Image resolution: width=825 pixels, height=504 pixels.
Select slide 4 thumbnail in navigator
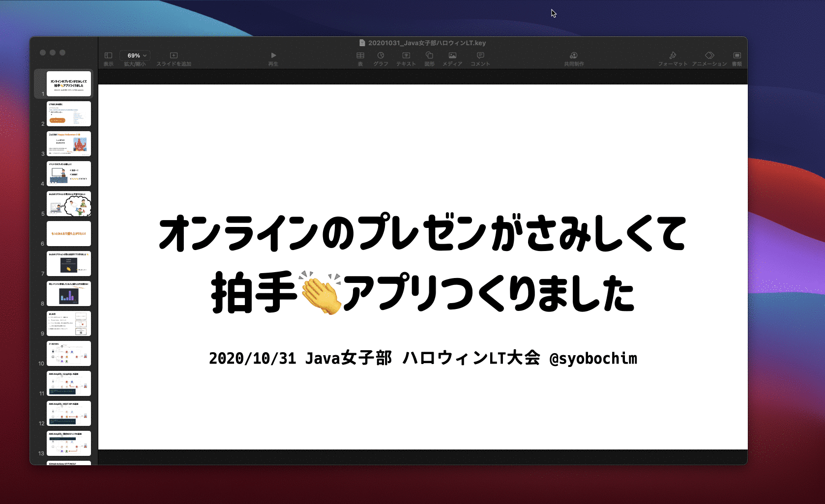[69, 173]
